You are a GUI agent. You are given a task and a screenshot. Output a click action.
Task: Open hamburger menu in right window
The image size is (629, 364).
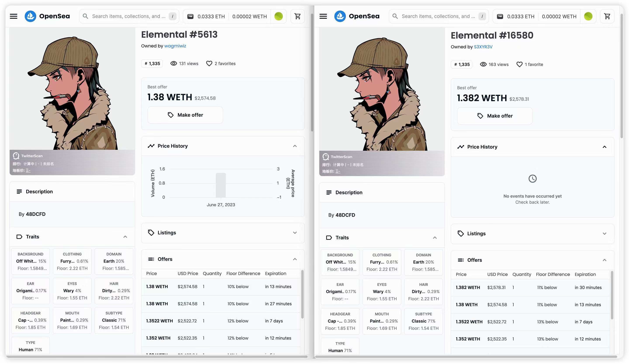323,16
